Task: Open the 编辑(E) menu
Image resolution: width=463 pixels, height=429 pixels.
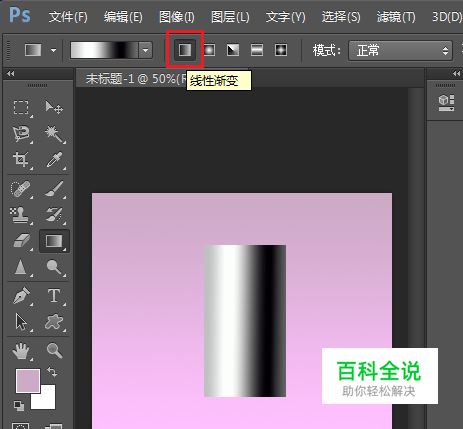Action: (123, 17)
